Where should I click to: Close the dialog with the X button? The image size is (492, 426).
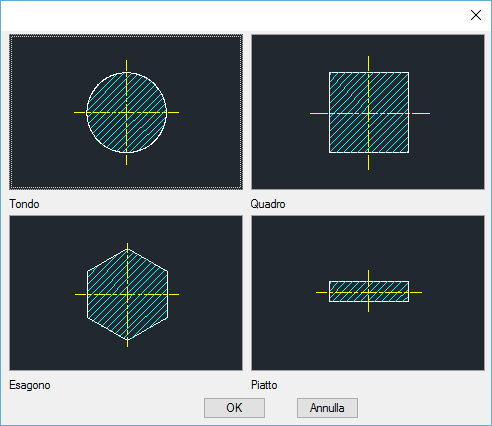pos(476,15)
